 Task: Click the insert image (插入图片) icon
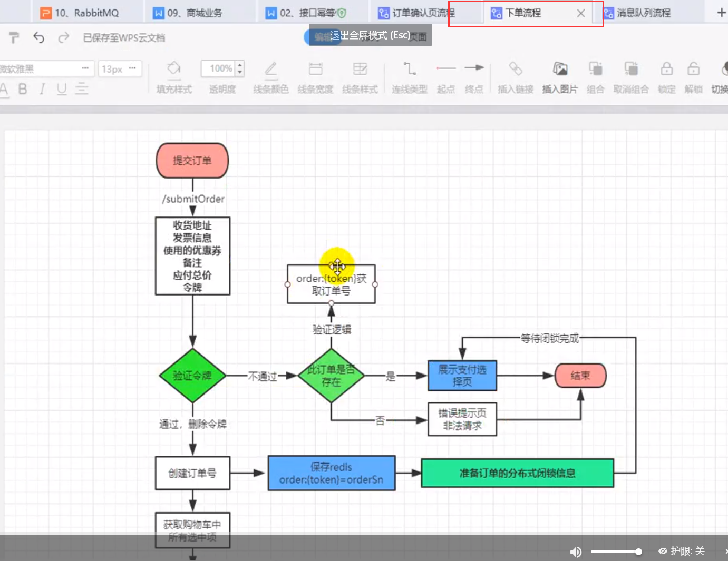pyautogui.click(x=560, y=69)
